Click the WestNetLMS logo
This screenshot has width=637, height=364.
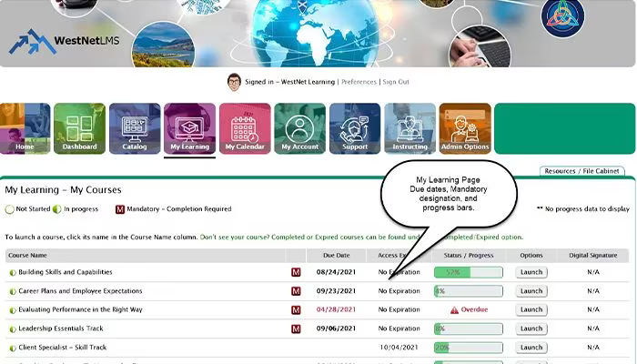(x=65, y=41)
